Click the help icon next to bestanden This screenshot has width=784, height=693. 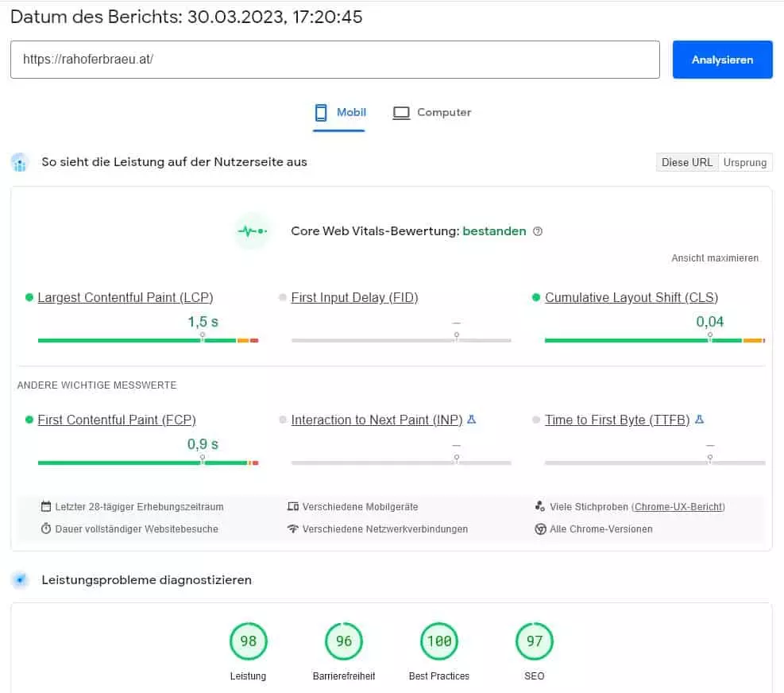coord(538,231)
